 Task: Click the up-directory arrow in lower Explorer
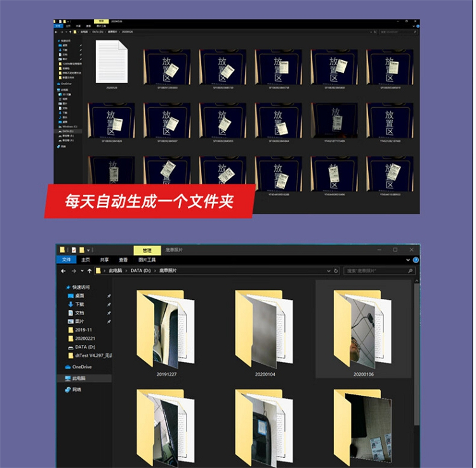click(x=89, y=271)
